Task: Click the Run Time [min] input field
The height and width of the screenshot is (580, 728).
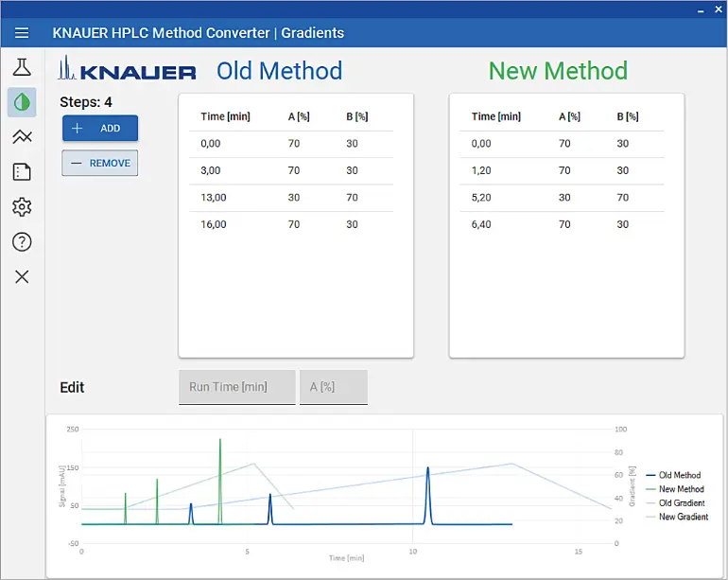Action: (x=237, y=387)
